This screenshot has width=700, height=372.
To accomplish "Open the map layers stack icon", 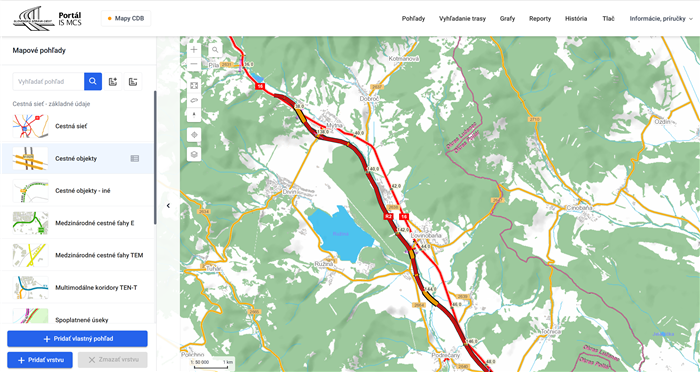I will [194, 154].
